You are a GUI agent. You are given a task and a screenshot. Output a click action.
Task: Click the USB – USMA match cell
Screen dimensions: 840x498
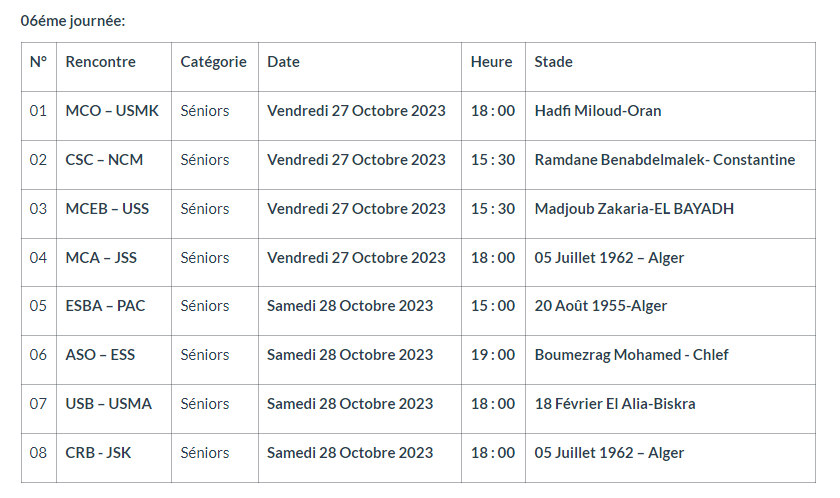tap(108, 404)
